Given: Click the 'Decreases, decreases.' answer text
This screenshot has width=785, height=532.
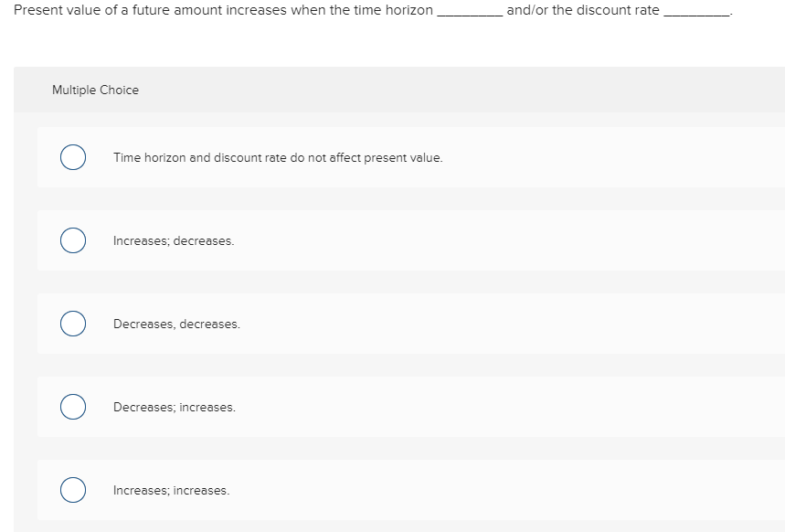Looking at the screenshot, I should point(175,324).
